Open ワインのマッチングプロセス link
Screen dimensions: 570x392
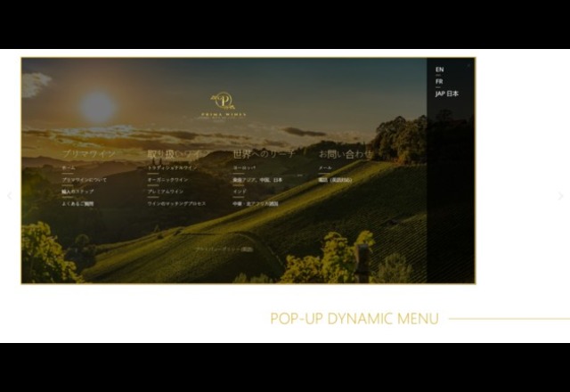pyautogui.click(x=176, y=204)
